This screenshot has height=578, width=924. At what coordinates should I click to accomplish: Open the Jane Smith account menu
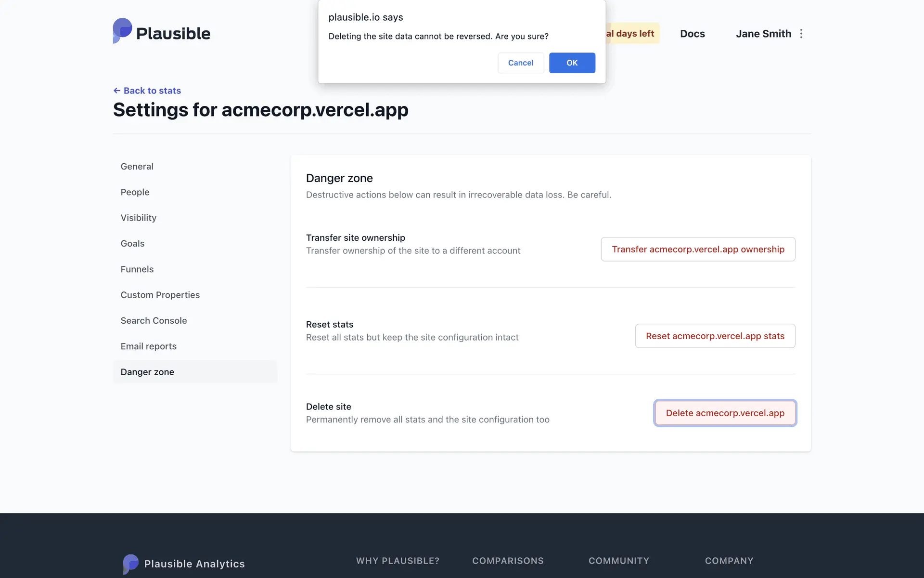pyautogui.click(x=763, y=34)
